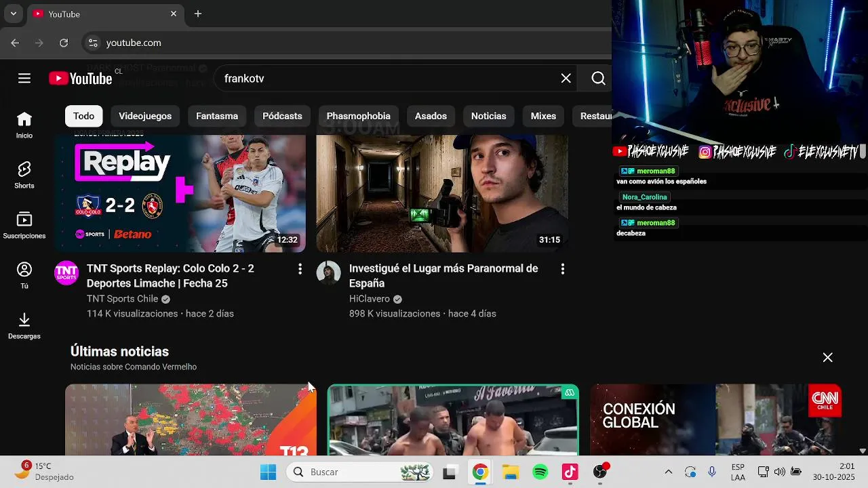Open OBS Studio from the taskbar
Image resolution: width=868 pixels, height=488 pixels.
coord(600,472)
